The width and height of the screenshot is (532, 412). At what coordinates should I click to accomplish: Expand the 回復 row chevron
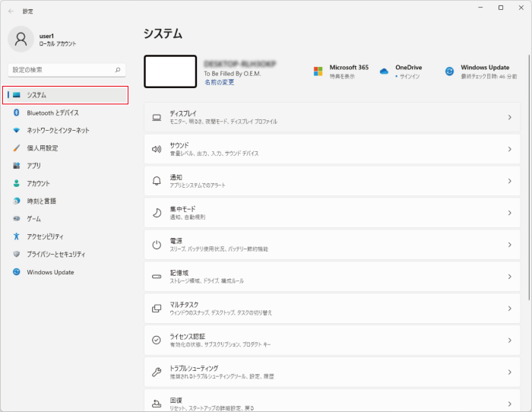tap(510, 404)
